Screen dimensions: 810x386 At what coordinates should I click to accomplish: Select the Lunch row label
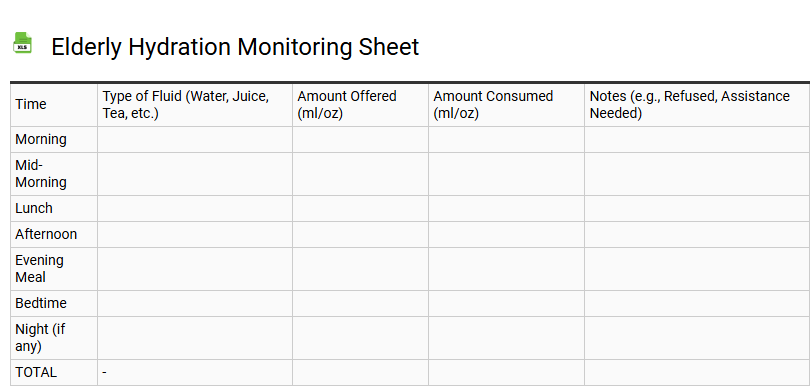(34, 208)
